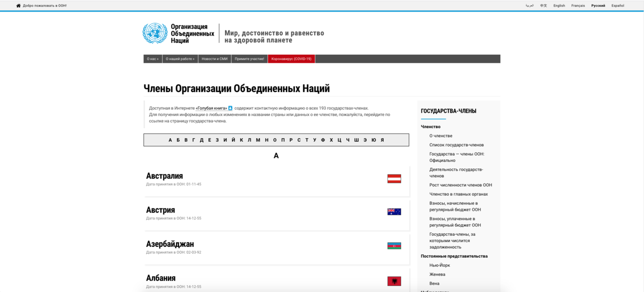Click the United Nations emblem logo

pyautogui.click(x=155, y=33)
